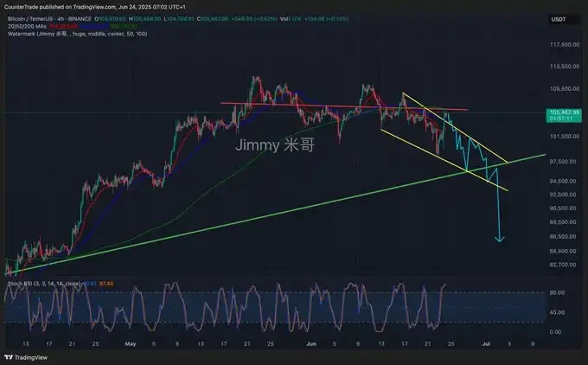Open the CounterTrade published on TradingView.com header
This screenshot has height=365, width=588.
pyautogui.click(x=94, y=7)
